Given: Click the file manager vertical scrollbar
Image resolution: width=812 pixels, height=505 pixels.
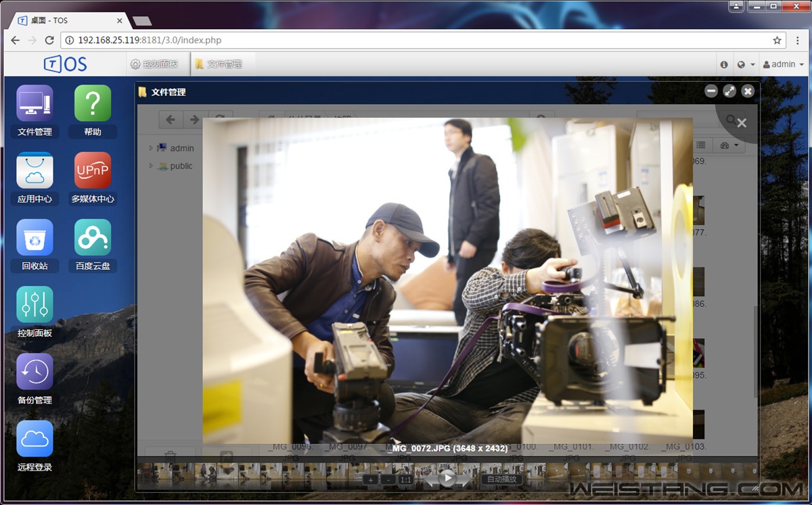Looking at the screenshot, I should (756, 352).
